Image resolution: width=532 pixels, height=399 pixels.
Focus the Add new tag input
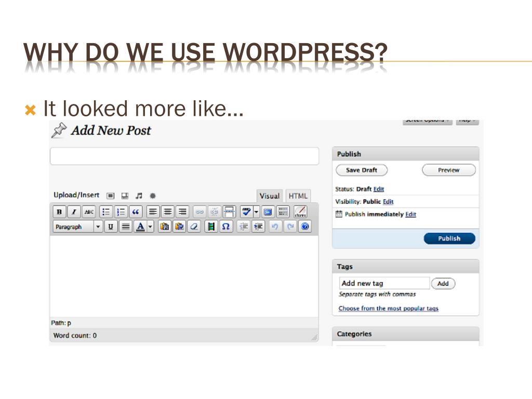384,283
